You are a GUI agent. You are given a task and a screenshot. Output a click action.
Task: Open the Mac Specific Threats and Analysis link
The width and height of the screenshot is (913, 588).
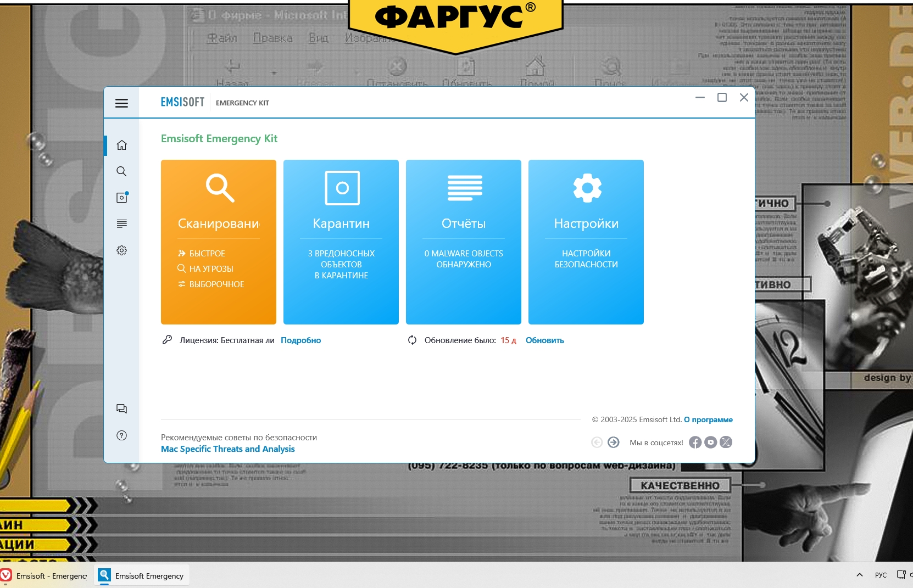click(228, 449)
